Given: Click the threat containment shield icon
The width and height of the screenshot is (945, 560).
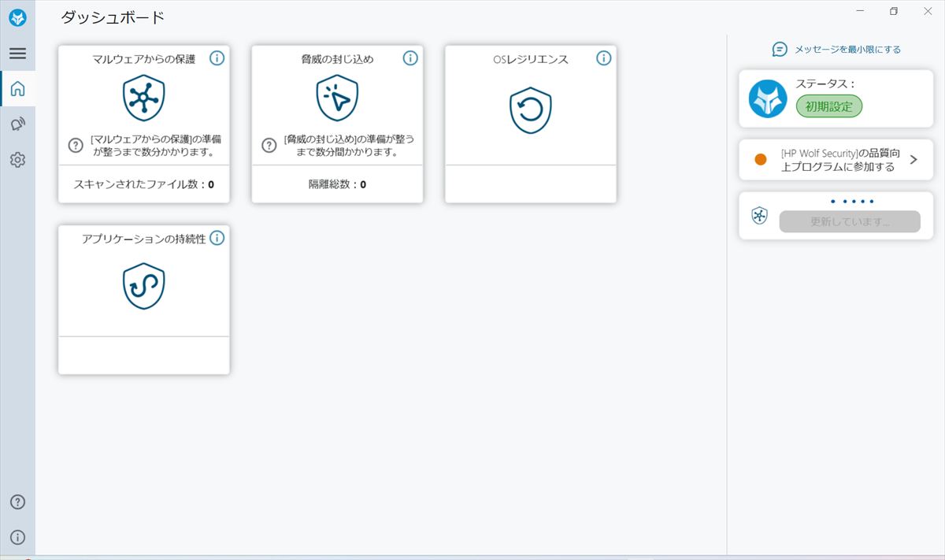Looking at the screenshot, I should coord(337,98).
